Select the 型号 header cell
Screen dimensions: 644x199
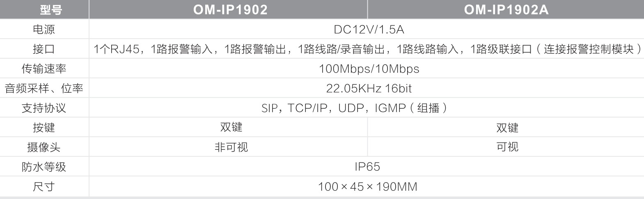[x=51, y=9]
